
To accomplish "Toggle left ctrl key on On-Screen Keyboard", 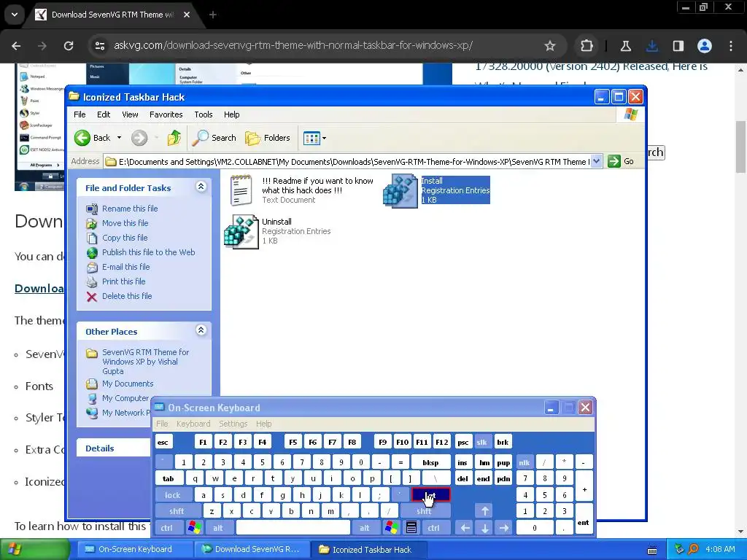I will click(x=166, y=528).
